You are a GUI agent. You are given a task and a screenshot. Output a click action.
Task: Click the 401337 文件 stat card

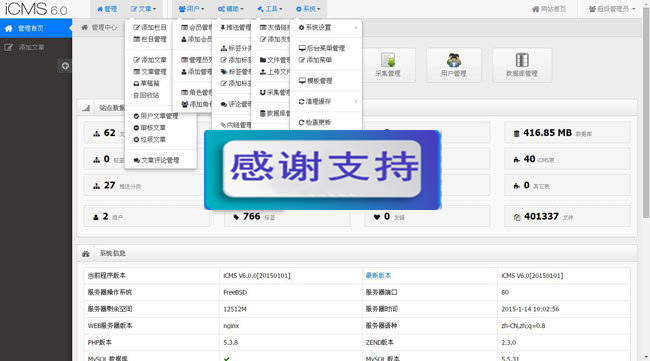click(567, 216)
